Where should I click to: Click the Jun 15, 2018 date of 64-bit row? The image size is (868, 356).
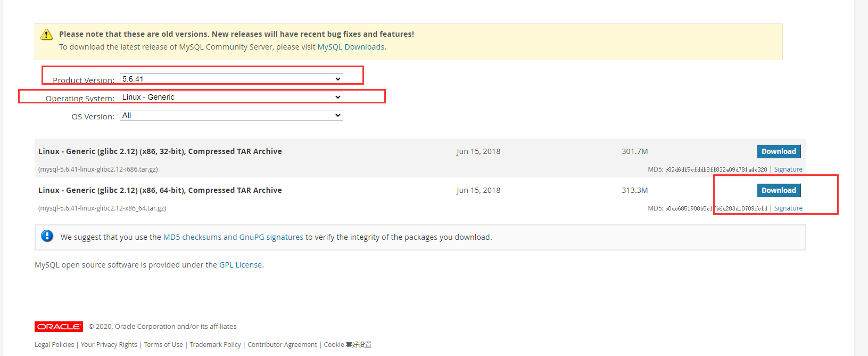pos(478,190)
